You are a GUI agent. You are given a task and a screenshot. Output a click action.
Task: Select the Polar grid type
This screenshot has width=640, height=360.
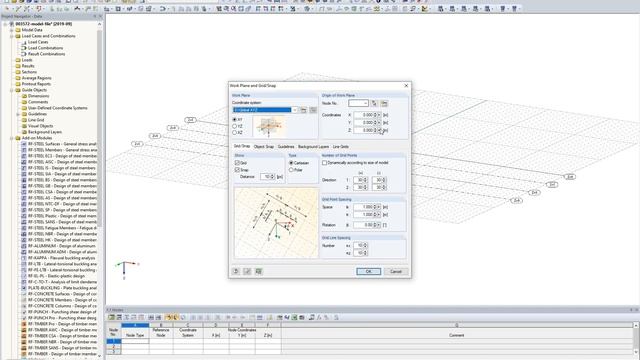pos(291,169)
